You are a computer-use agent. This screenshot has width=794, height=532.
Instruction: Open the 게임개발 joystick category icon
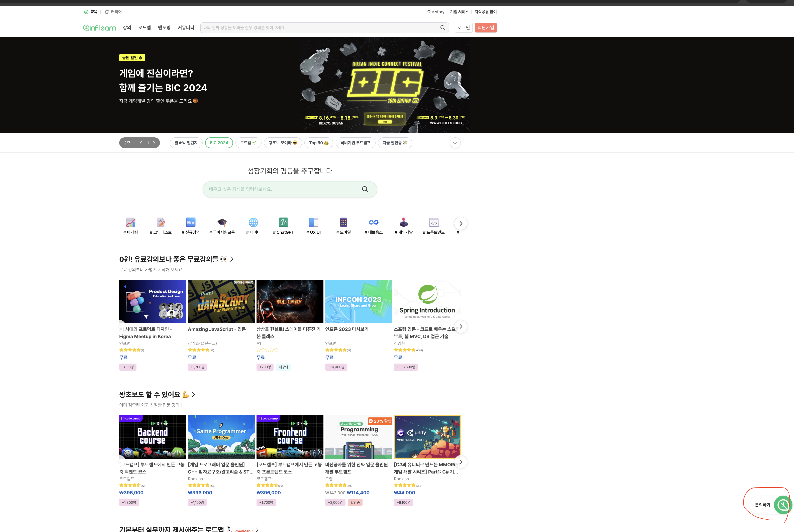(x=404, y=223)
